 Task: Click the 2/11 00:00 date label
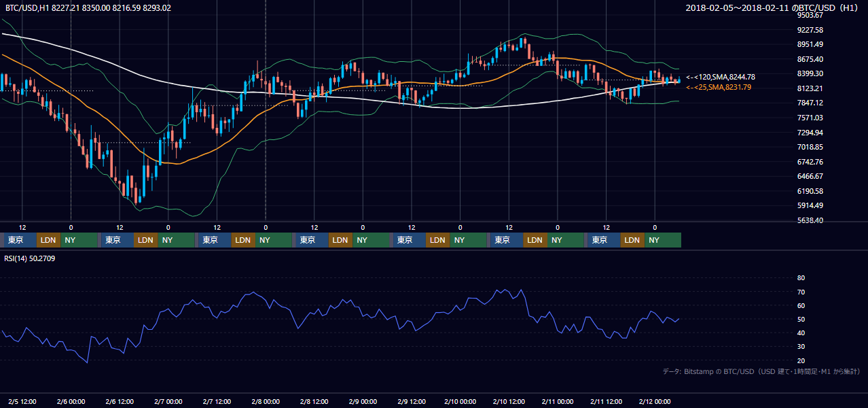pos(558,401)
